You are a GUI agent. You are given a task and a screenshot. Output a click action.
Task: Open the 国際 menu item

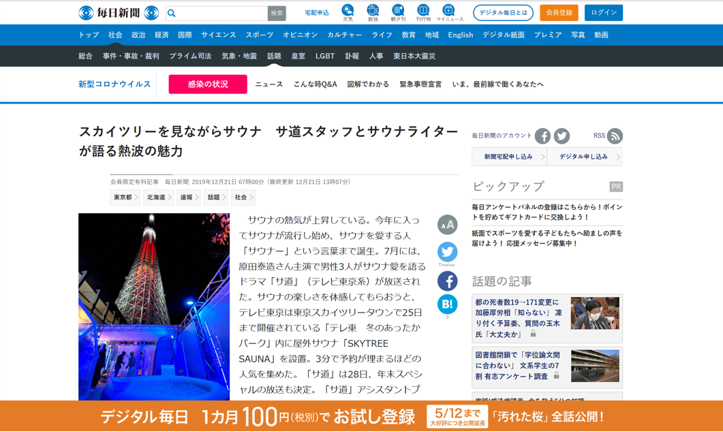click(184, 35)
